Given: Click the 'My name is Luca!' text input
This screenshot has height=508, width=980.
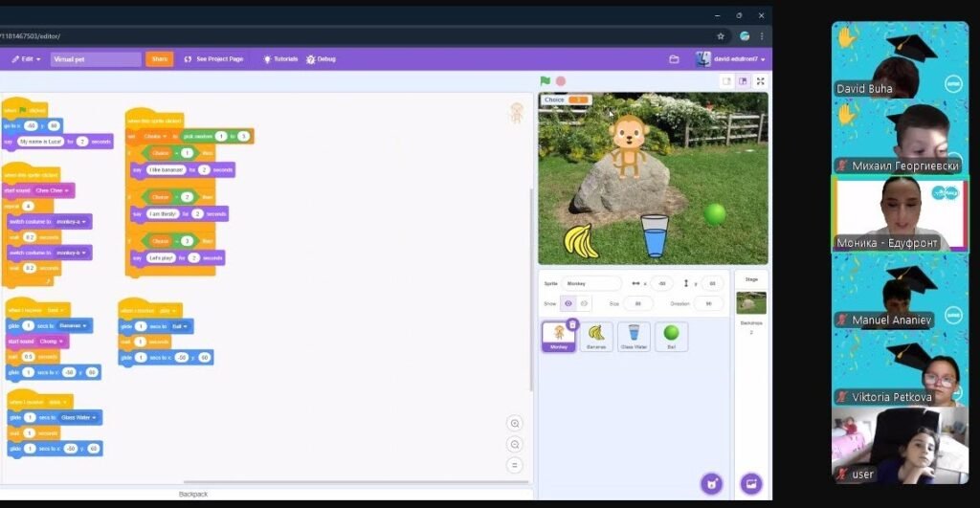Looking at the screenshot, I should coord(40,142).
